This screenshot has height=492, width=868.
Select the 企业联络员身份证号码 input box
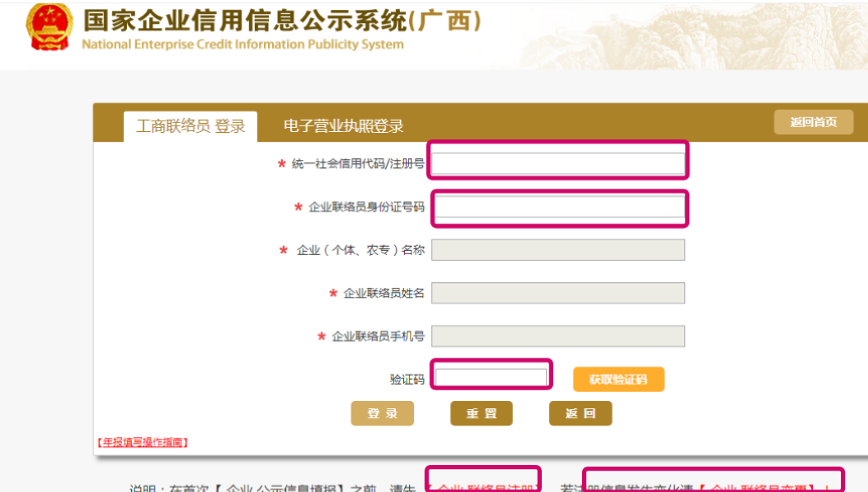(558, 207)
